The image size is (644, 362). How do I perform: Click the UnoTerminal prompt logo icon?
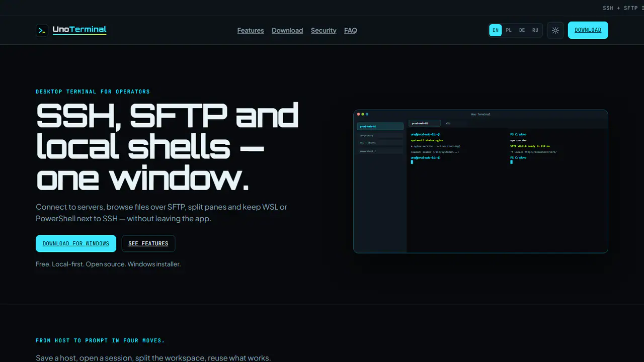[42, 30]
